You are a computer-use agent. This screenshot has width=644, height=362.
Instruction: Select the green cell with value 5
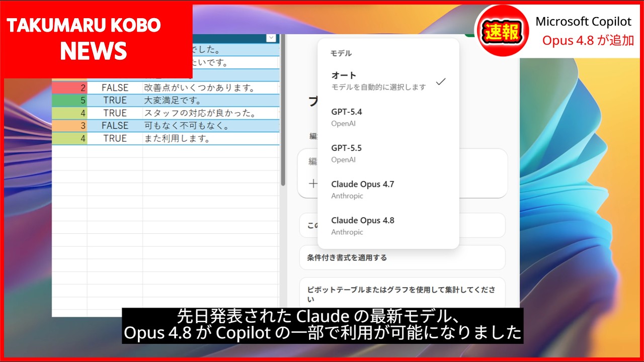(69, 101)
